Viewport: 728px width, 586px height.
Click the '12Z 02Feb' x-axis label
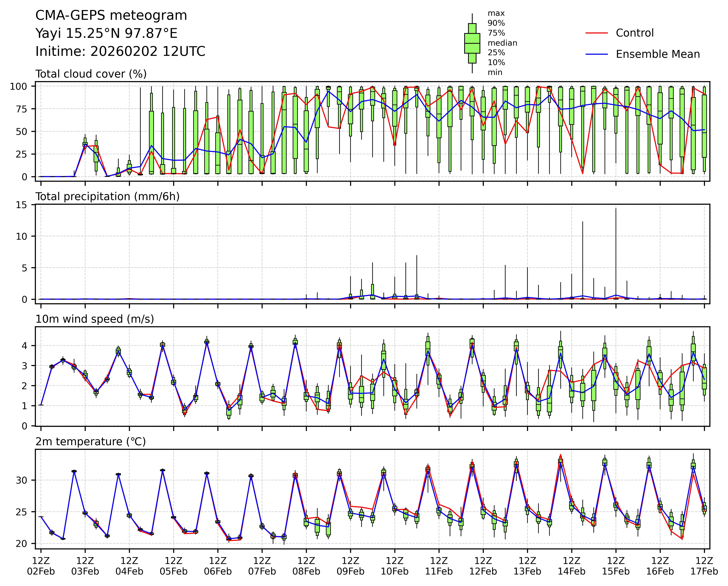(41, 566)
